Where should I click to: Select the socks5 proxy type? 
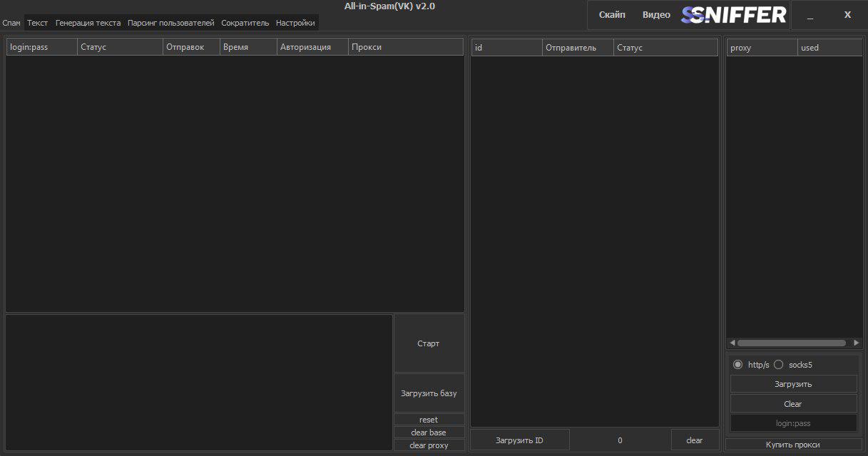tap(779, 365)
